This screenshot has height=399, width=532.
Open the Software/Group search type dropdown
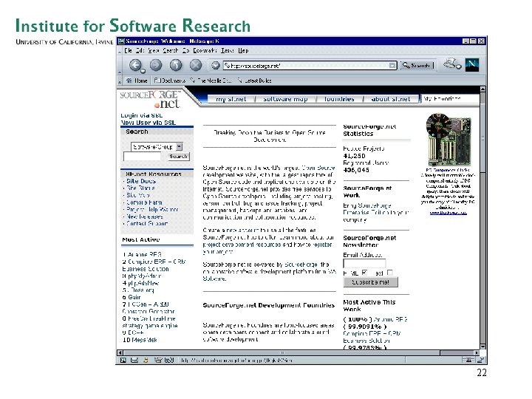(157, 146)
